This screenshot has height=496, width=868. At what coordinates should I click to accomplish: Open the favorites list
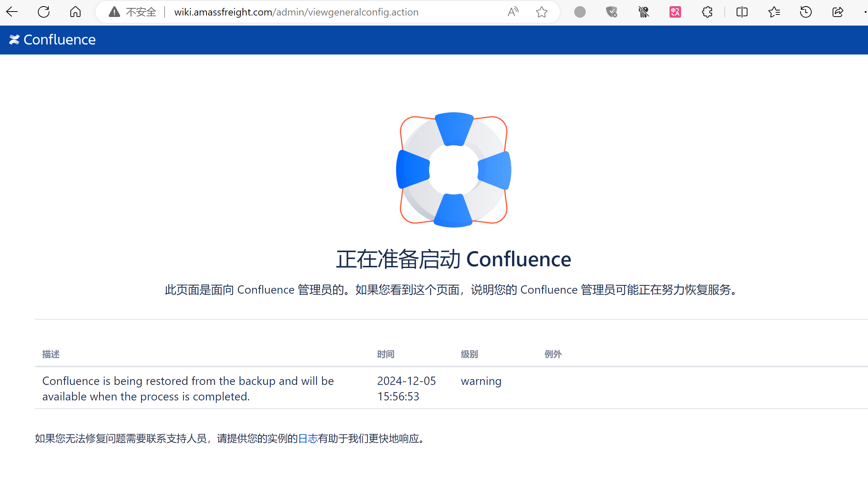pyautogui.click(x=774, y=12)
